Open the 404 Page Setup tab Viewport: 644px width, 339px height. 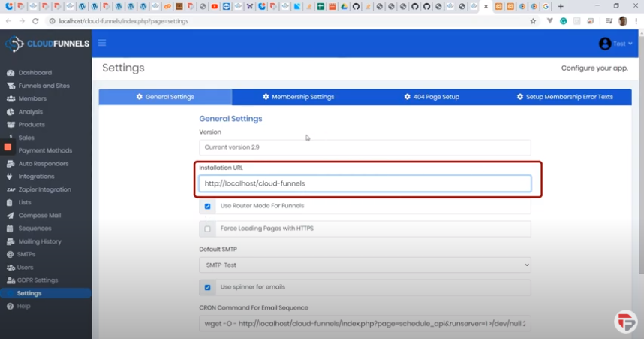tap(431, 97)
